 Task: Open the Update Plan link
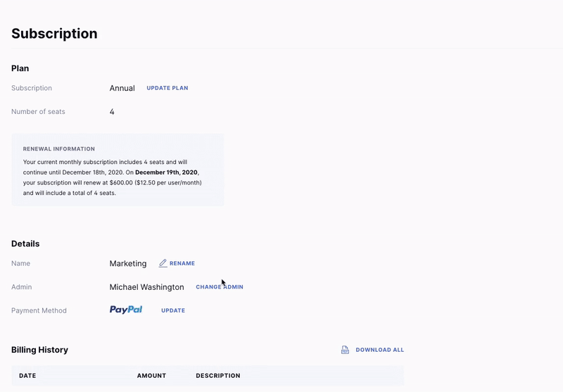click(x=167, y=88)
